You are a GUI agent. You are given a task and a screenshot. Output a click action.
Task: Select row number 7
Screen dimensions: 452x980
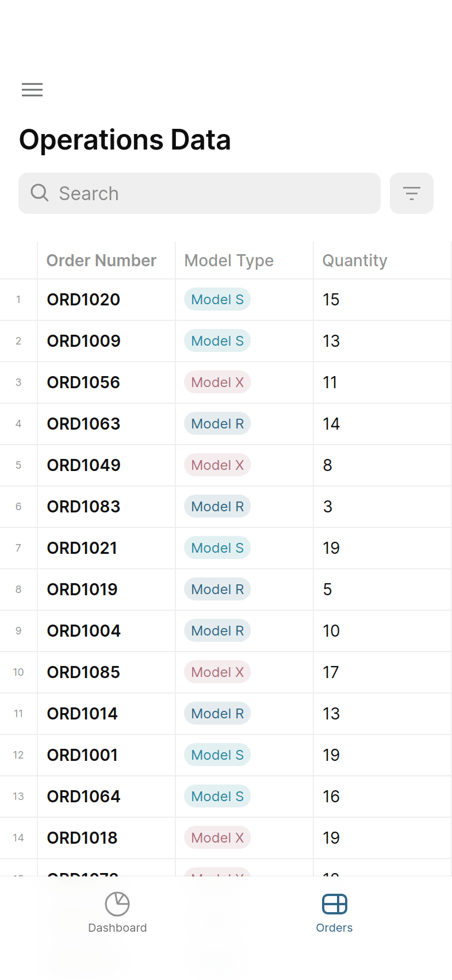(x=18, y=548)
